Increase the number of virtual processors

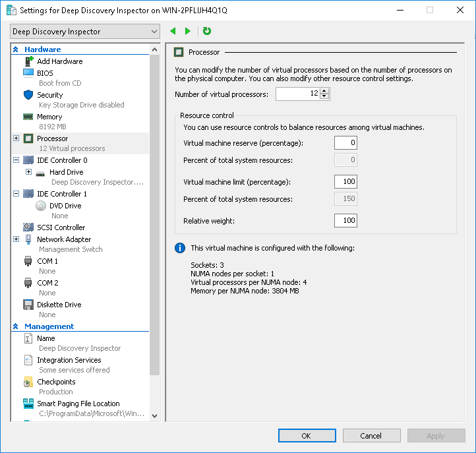point(324,92)
